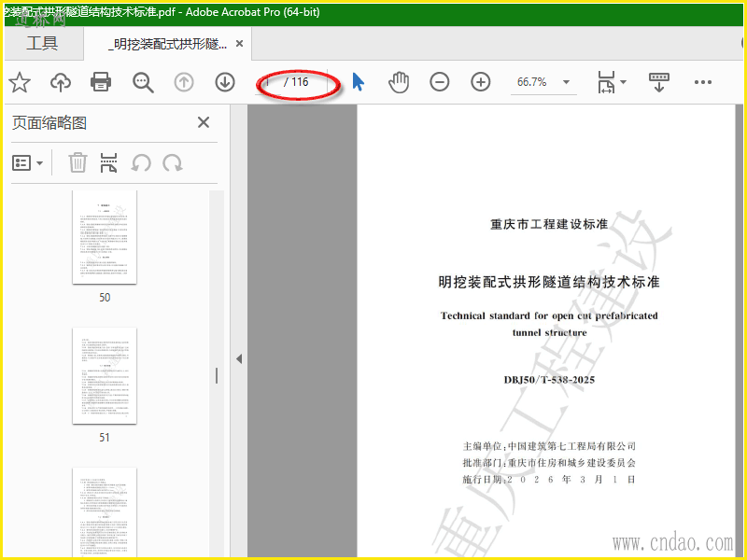
Task: Click the extract pages scissors icon
Action: point(108,162)
